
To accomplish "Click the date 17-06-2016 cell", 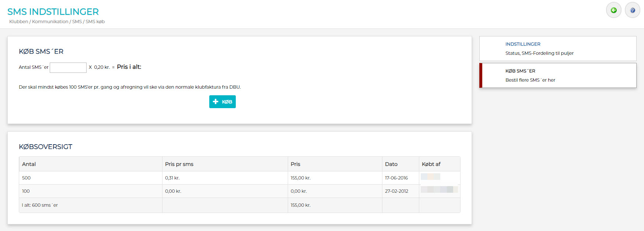I will (x=396, y=178).
